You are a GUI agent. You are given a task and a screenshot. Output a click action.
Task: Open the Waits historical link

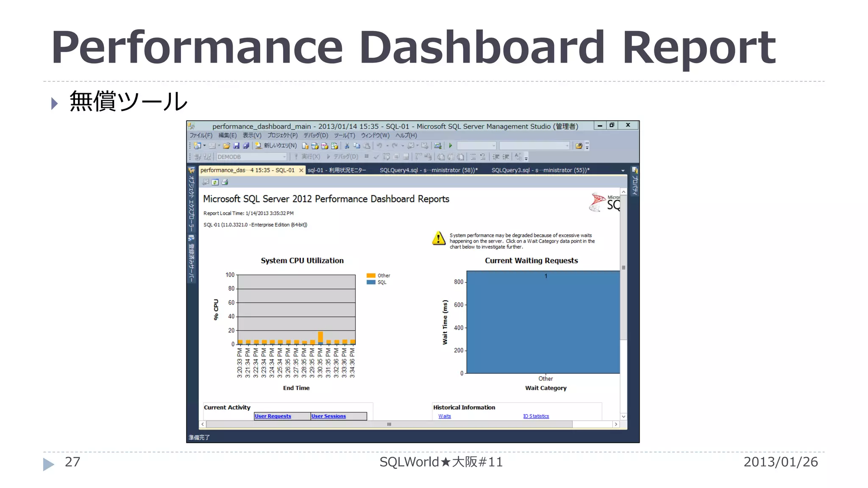point(445,416)
